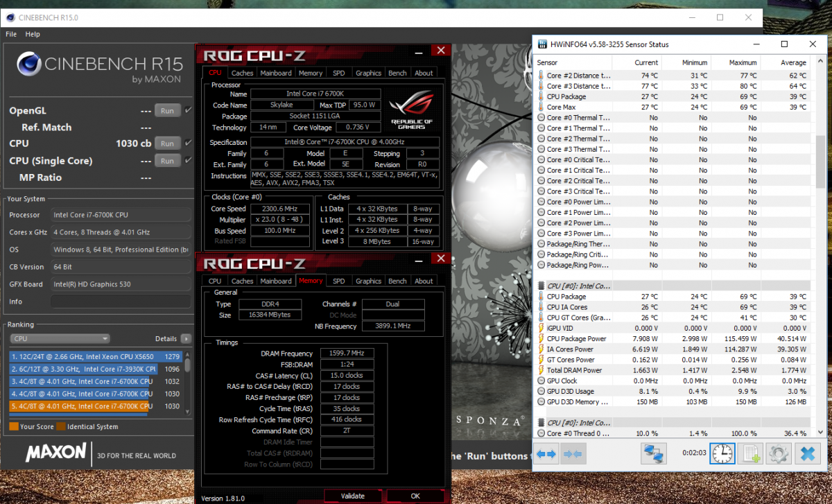Open the Ranking CPU dropdown
The image size is (832, 504).
point(60,339)
